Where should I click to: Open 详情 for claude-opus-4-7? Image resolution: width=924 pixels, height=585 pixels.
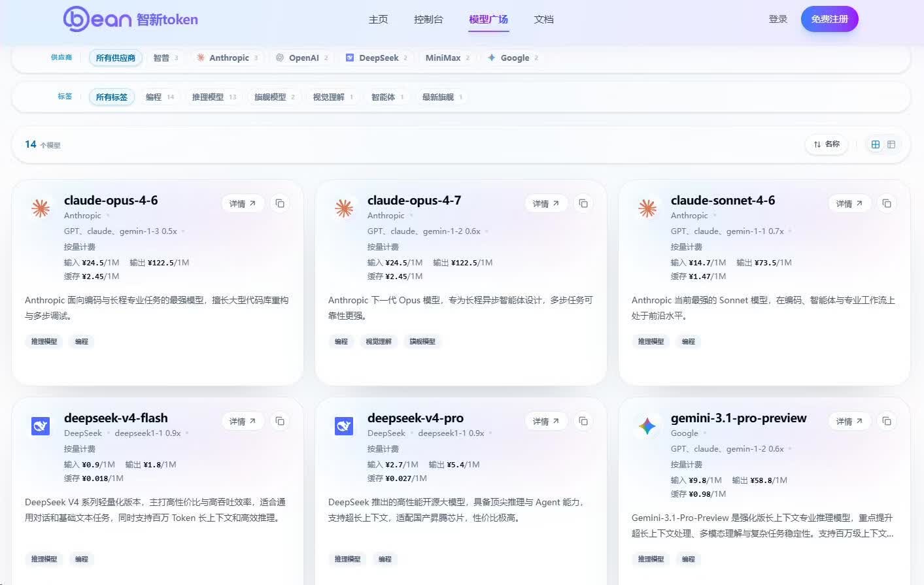pos(545,203)
